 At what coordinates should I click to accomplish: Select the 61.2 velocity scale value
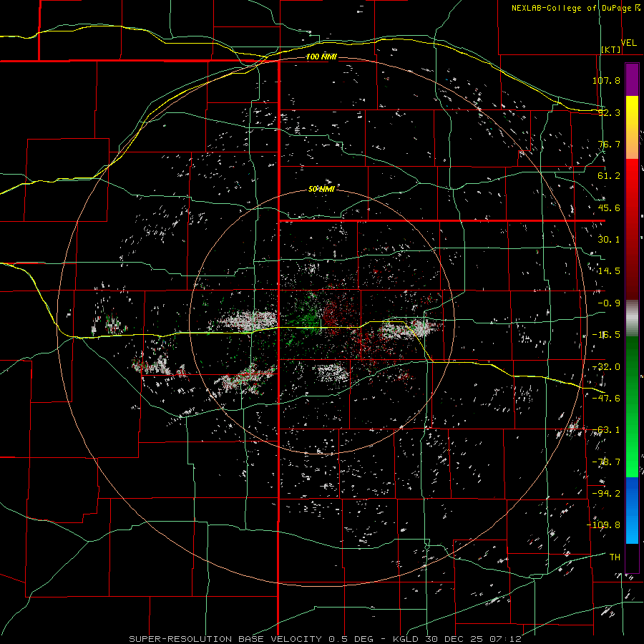click(x=609, y=176)
